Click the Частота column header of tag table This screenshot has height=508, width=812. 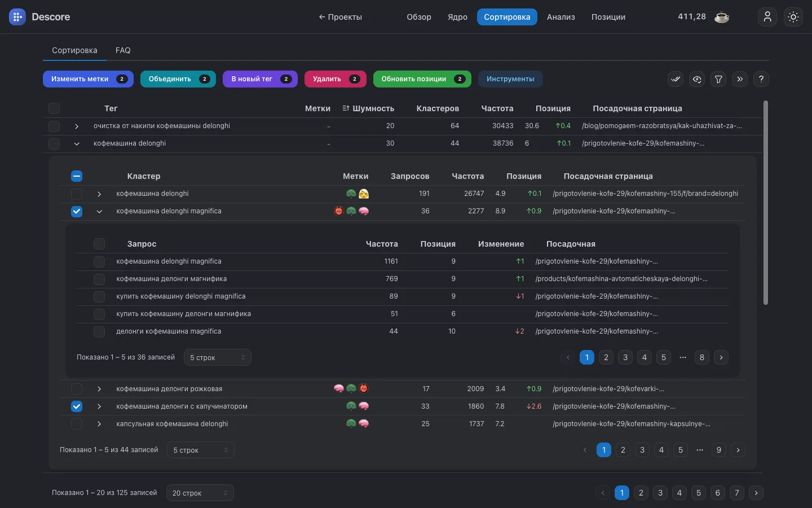(497, 108)
